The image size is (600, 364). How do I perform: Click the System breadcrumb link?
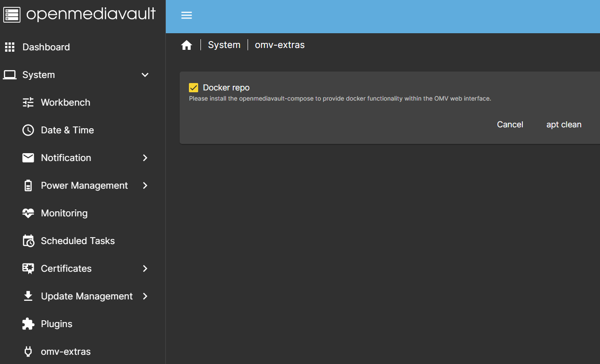(x=224, y=45)
